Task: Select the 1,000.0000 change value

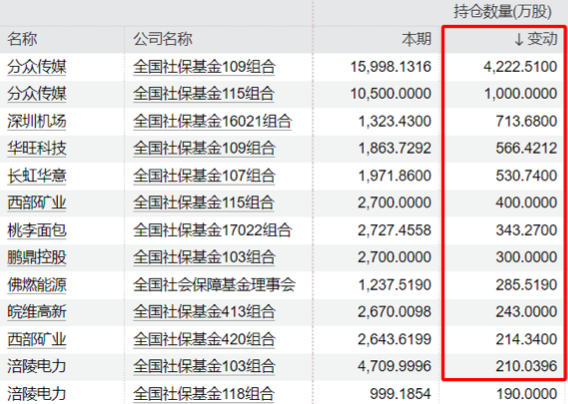Action: click(521, 94)
